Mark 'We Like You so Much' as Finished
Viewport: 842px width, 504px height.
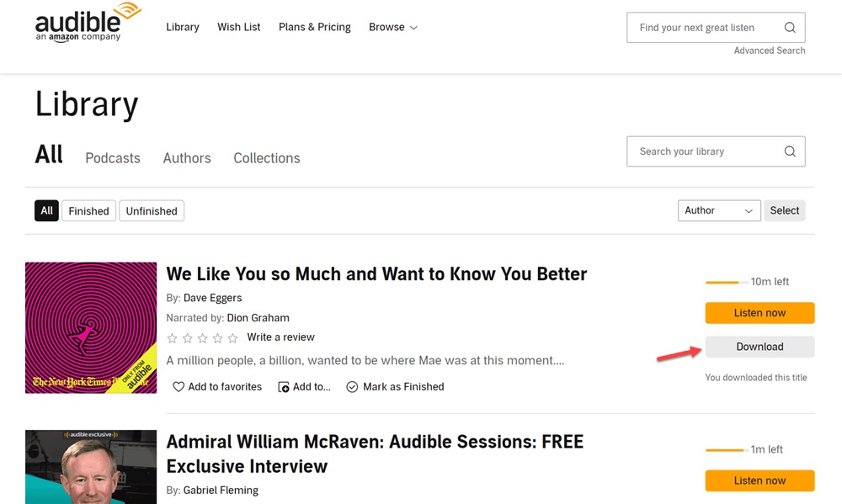click(x=395, y=386)
